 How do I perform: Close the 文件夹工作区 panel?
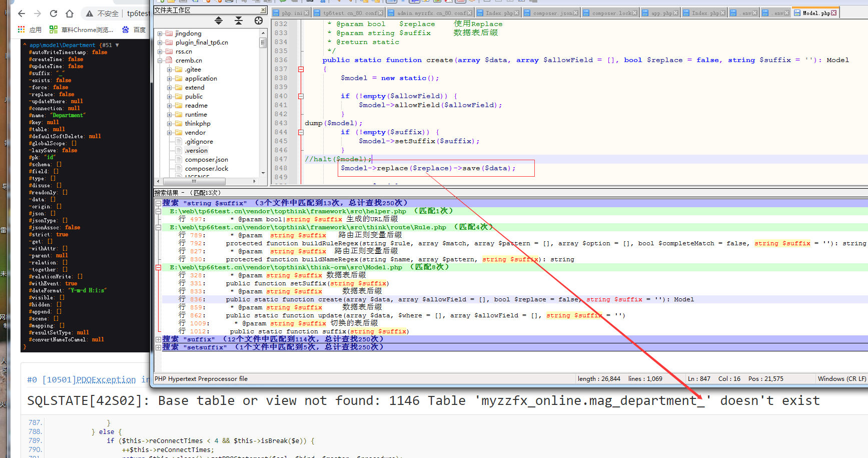(263, 10)
